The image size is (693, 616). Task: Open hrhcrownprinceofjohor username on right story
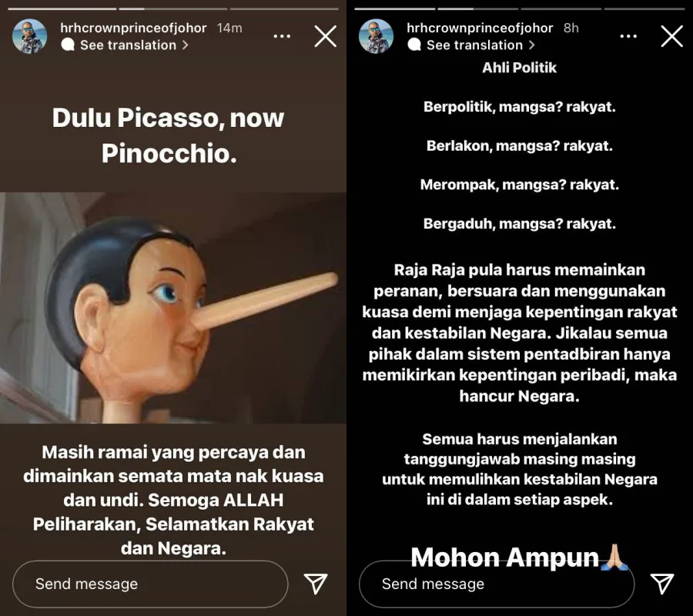(480, 28)
